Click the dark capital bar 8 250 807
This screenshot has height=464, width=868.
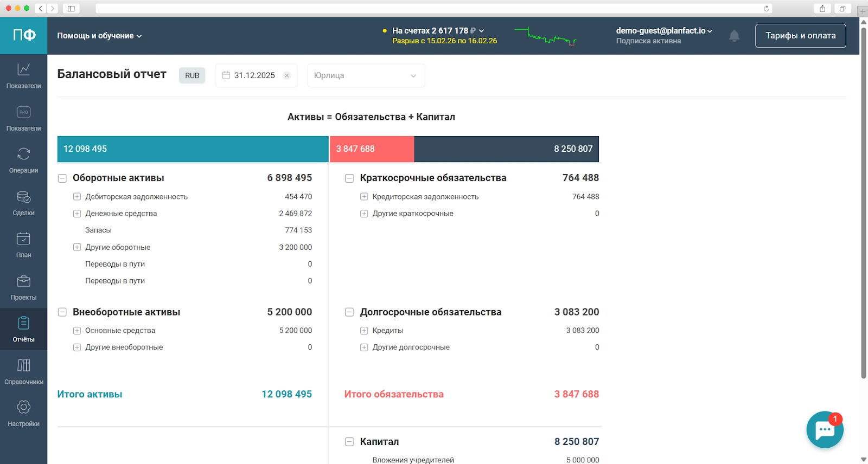point(506,149)
